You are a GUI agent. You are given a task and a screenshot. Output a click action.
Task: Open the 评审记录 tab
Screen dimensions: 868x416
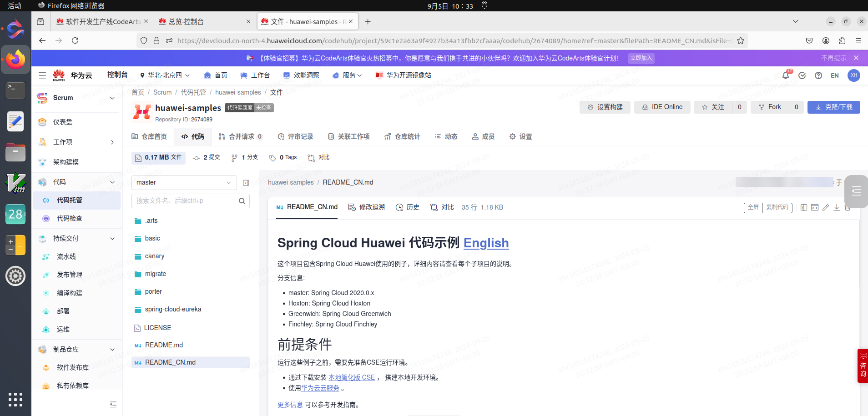pos(296,136)
